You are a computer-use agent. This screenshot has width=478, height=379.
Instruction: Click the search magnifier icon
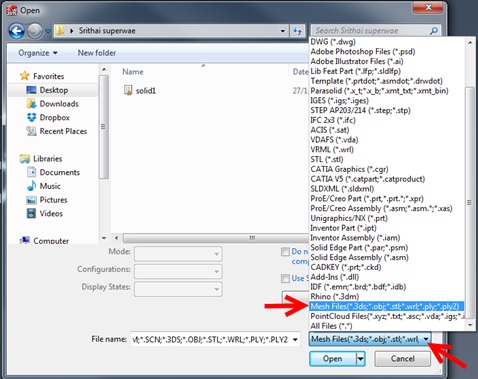[x=433, y=31]
